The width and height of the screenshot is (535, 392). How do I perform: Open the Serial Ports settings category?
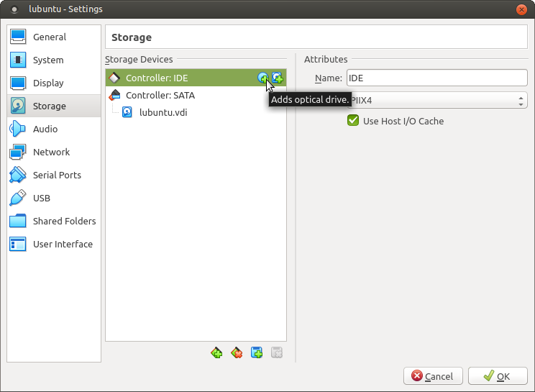click(54, 175)
